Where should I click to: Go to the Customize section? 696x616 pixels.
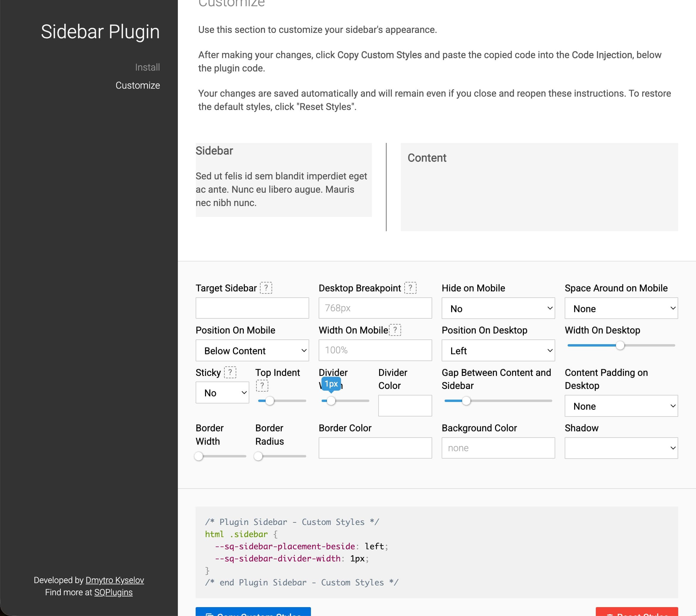(138, 85)
